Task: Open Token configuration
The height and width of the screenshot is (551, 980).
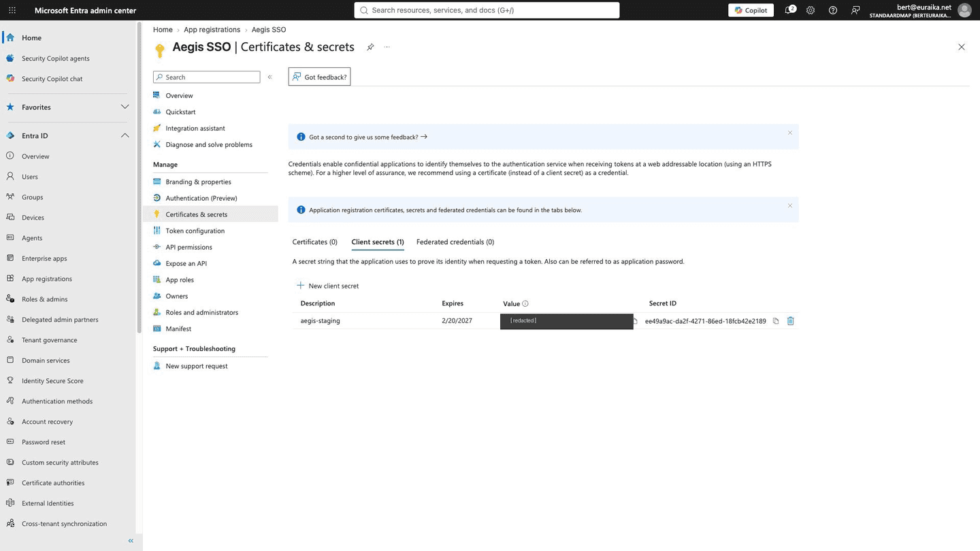Action: [195, 231]
